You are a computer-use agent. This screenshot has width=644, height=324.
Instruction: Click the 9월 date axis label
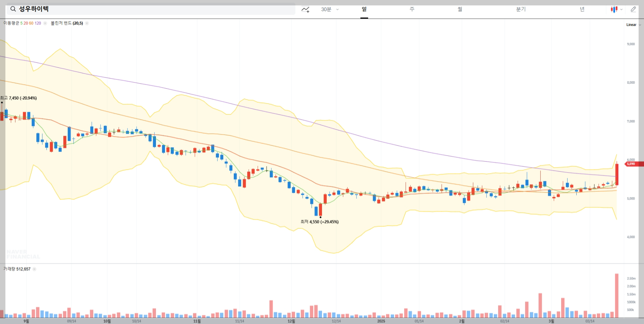click(26, 321)
